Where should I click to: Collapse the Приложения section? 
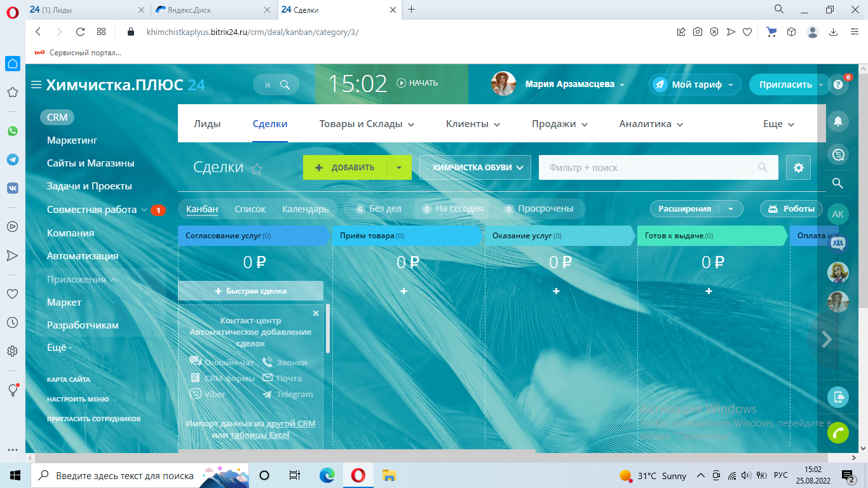coord(82,280)
